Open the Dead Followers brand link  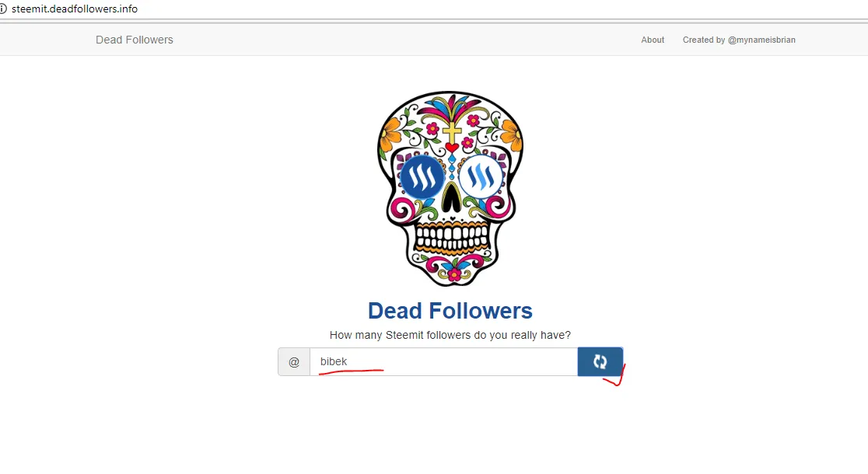point(135,40)
